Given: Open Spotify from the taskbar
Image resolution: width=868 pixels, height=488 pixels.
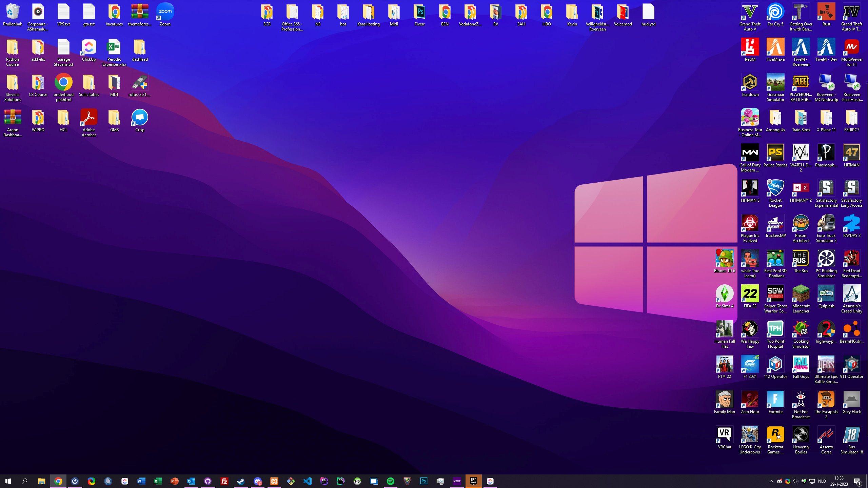Looking at the screenshot, I should pos(390,481).
